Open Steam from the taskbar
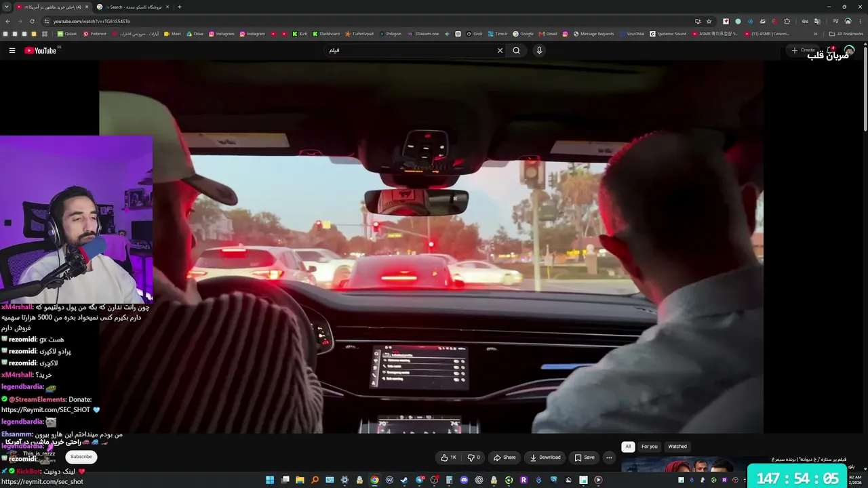This screenshot has width=868, height=488. 404,480
